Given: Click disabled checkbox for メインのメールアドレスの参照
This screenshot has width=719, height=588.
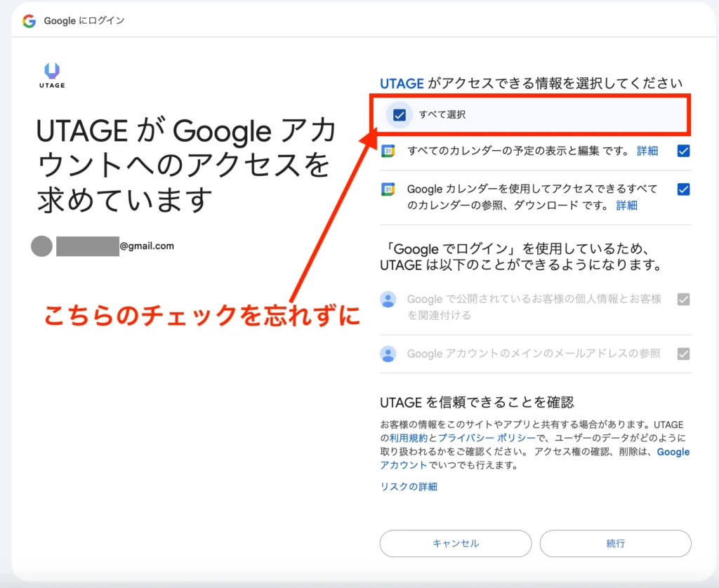Looking at the screenshot, I should pos(683,354).
